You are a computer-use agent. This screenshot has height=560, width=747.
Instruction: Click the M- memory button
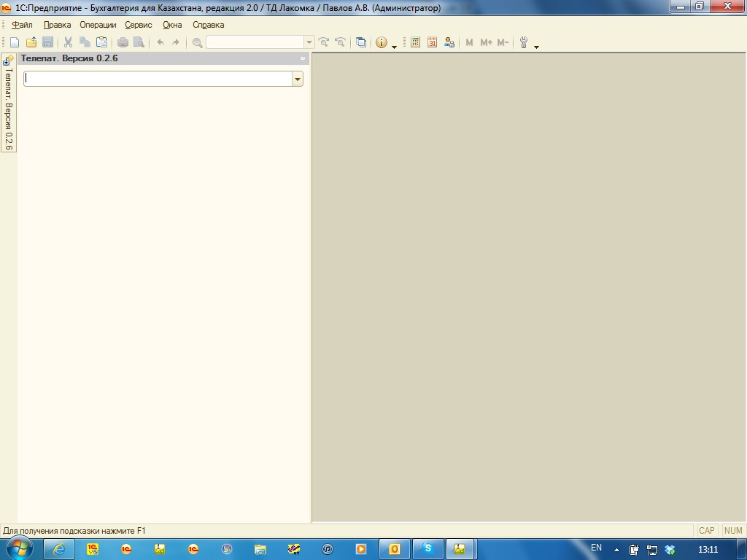click(503, 42)
